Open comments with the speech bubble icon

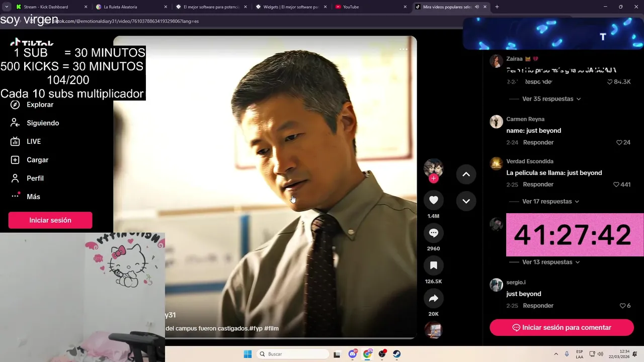pos(433,233)
